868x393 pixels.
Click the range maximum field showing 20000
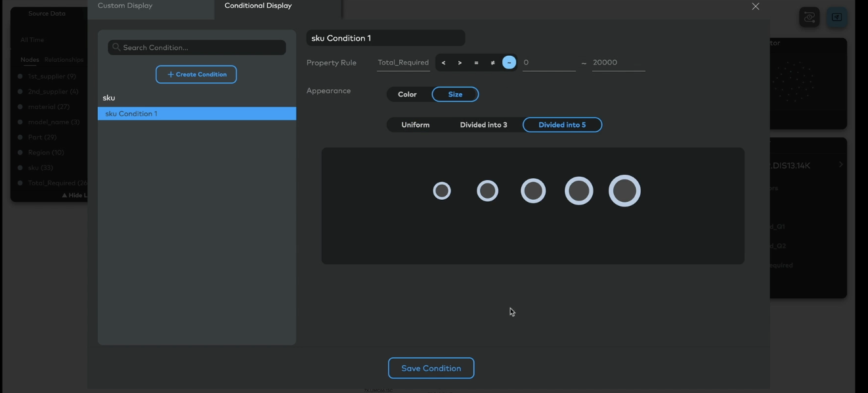coord(618,62)
